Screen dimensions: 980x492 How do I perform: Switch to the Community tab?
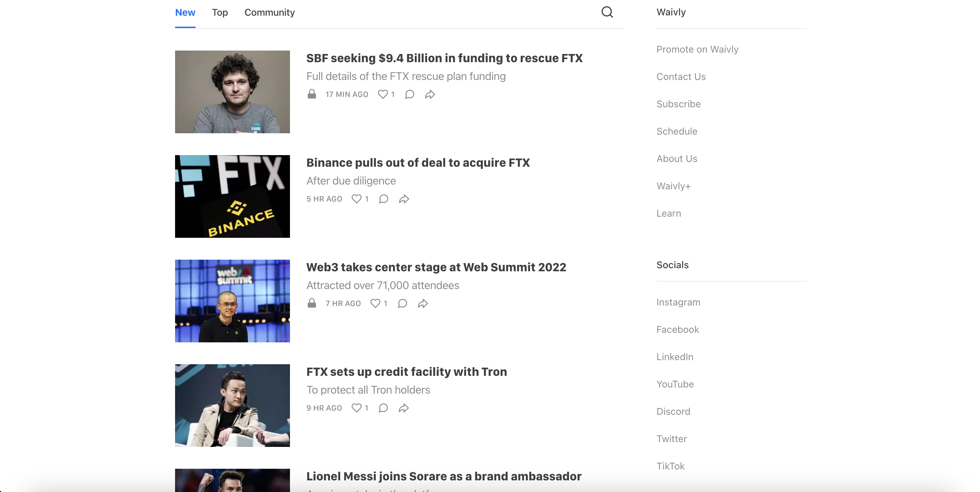point(269,13)
